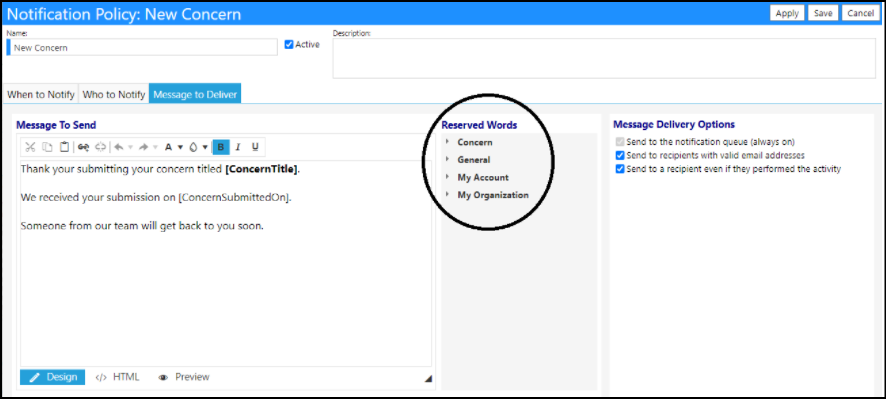Toggle send to valid email addresses

(620, 155)
